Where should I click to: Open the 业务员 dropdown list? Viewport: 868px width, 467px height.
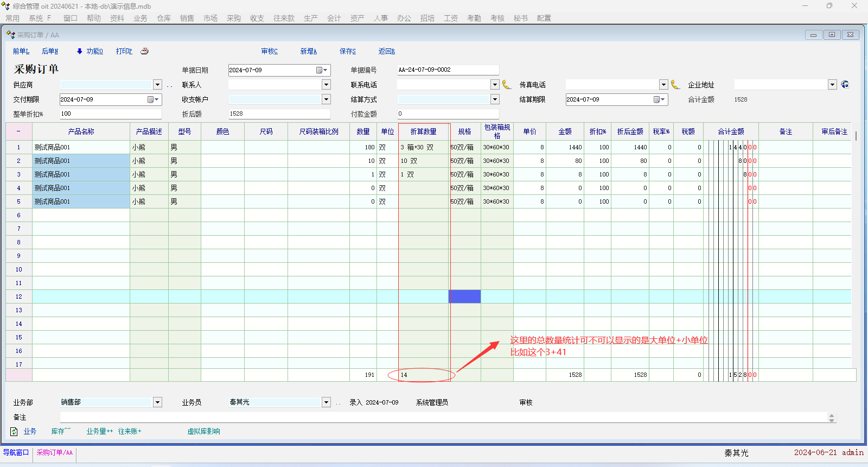(x=326, y=402)
